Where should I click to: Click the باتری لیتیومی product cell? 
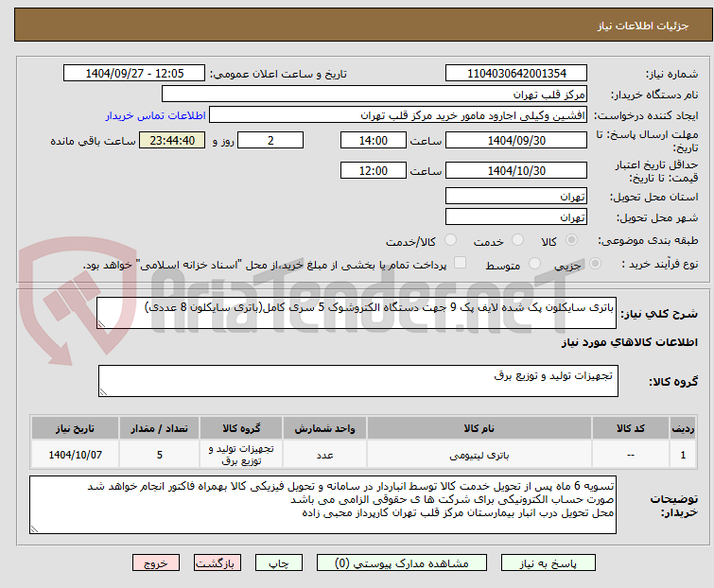[x=479, y=454]
